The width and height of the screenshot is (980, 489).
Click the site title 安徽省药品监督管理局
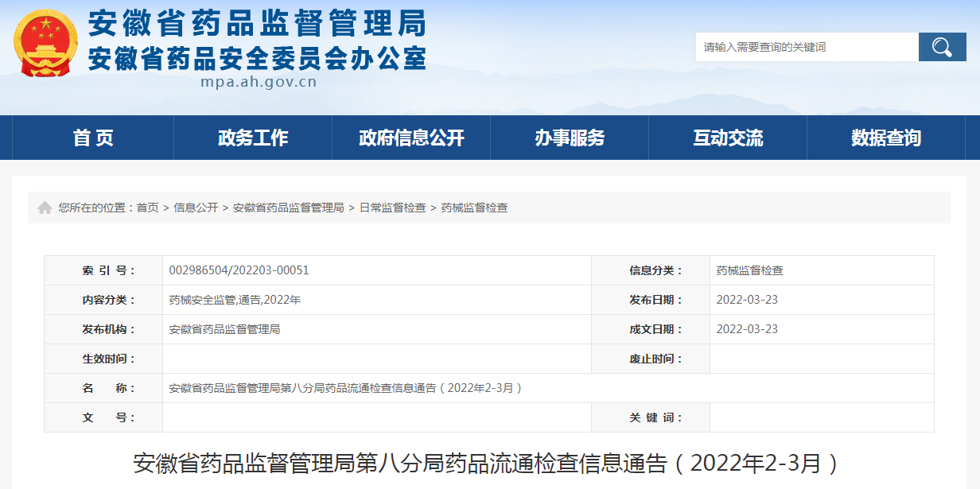tap(256, 23)
